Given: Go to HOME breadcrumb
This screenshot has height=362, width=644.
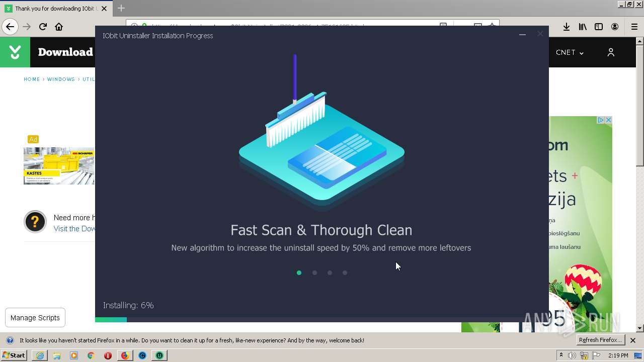Looking at the screenshot, I should pyautogui.click(x=32, y=79).
